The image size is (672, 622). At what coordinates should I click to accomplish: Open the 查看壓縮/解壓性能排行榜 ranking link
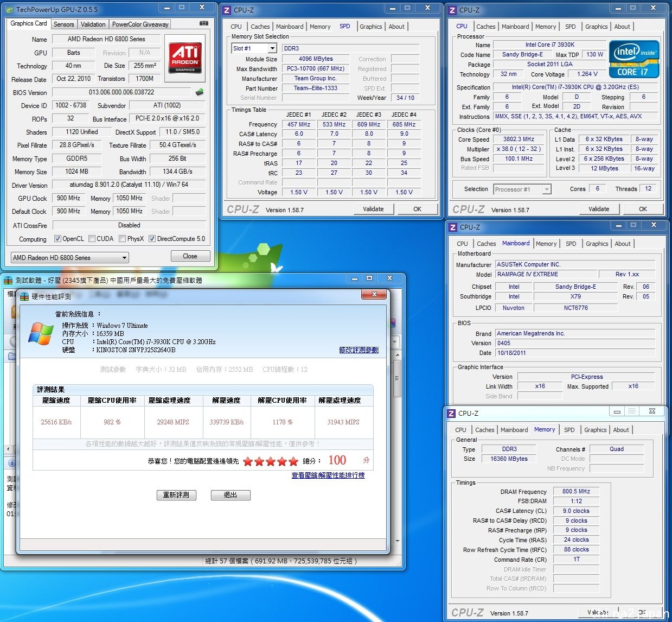coord(328,475)
